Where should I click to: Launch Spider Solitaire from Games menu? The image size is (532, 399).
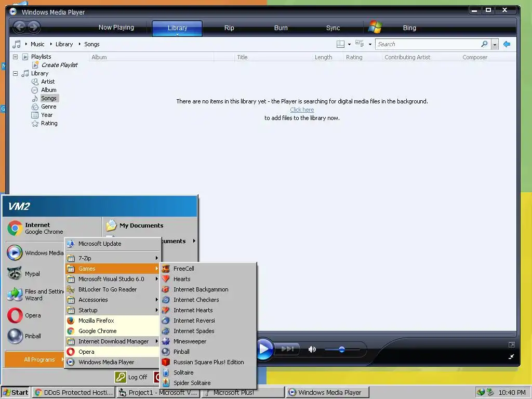pos(208,383)
